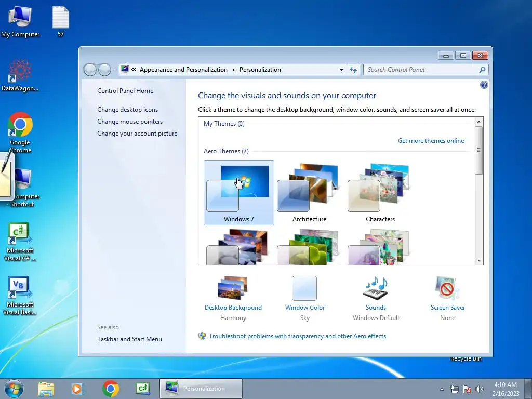Viewport: 532px width, 399px height.
Task: Click the Aero Themes (7) heading
Action: (226, 151)
